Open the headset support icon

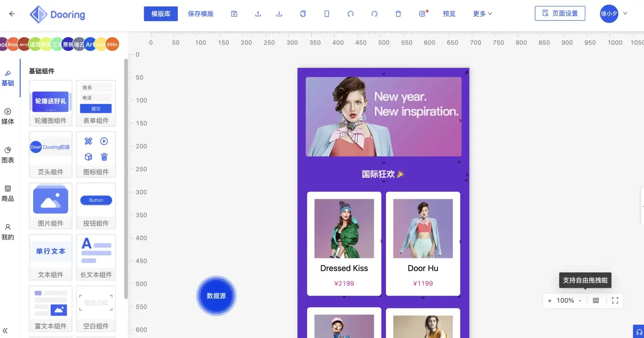click(638, 332)
